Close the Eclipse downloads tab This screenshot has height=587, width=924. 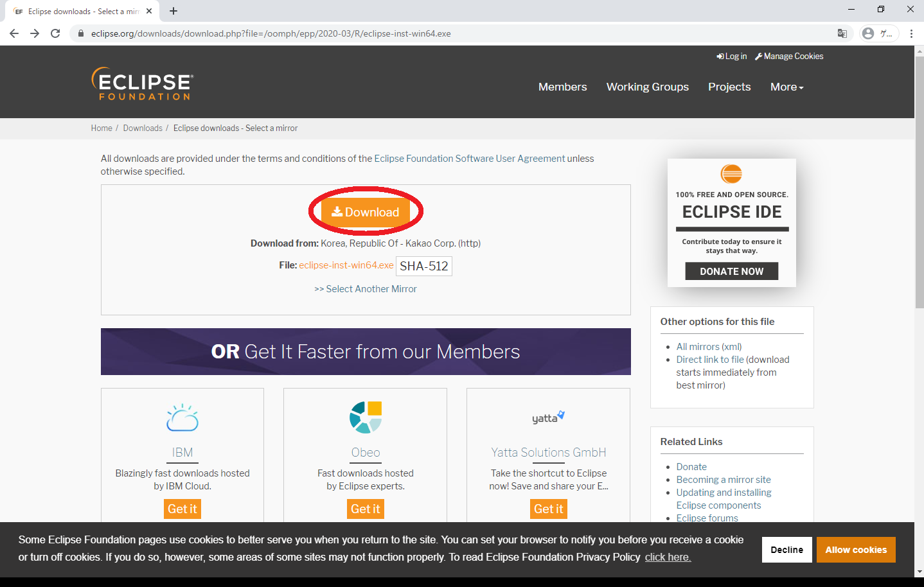pos(149,11)
